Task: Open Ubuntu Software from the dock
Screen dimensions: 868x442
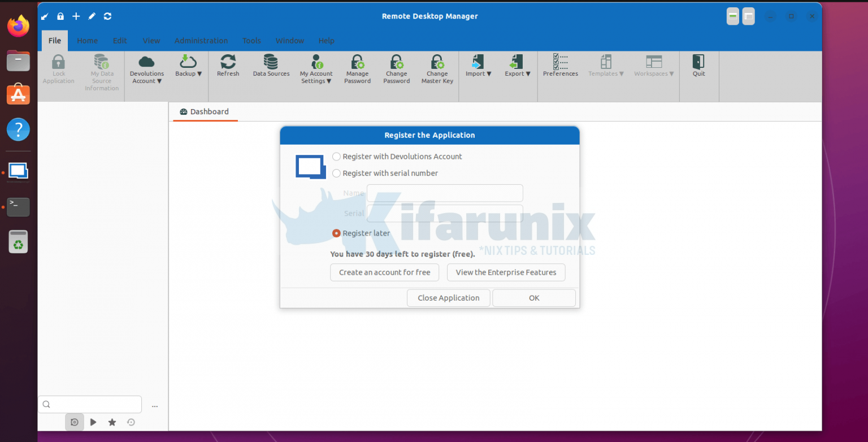Action: coord(18,94)
